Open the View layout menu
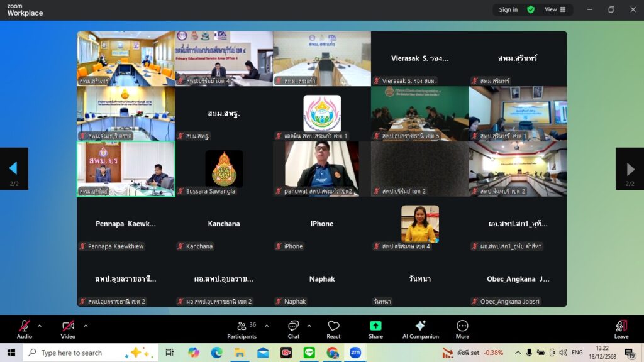Image resolution: width=644 pixels, height=362 pixels. [x=555, y=9]
